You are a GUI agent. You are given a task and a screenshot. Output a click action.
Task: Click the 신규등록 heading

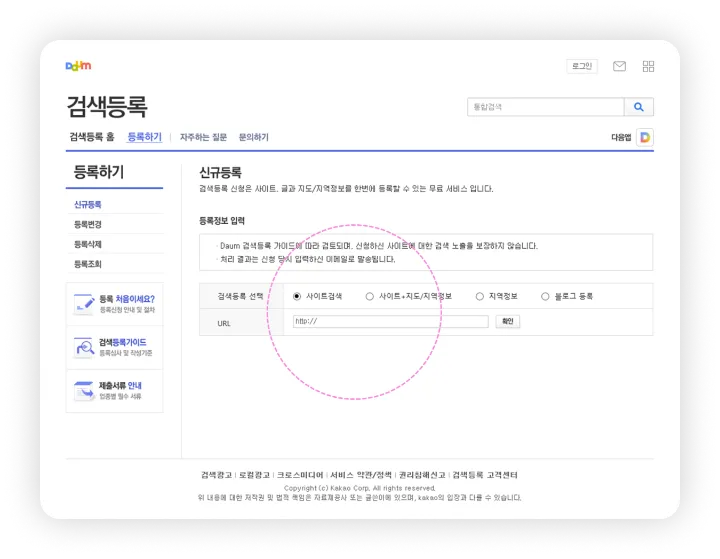pyautogui.click(x=220, y=173)
